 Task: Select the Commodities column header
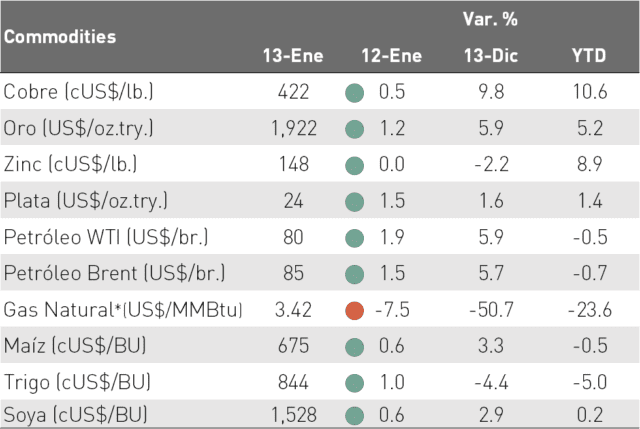tap(60, 37)
